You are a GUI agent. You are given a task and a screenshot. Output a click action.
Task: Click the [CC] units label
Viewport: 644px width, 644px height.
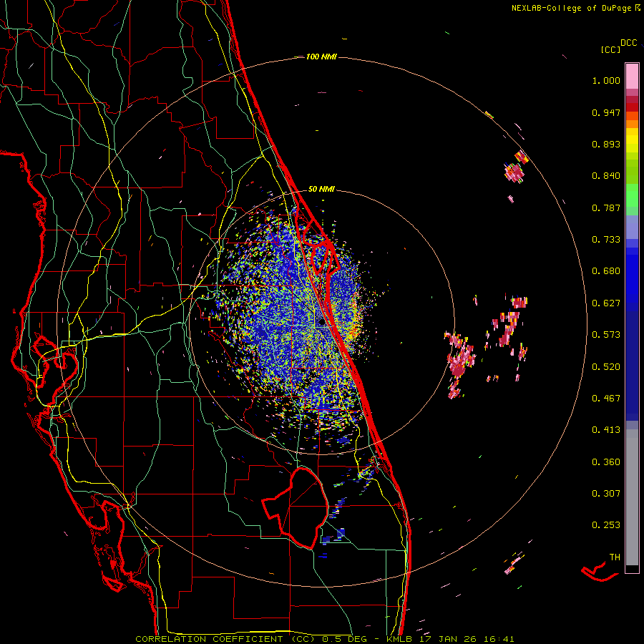pos(610,49)
